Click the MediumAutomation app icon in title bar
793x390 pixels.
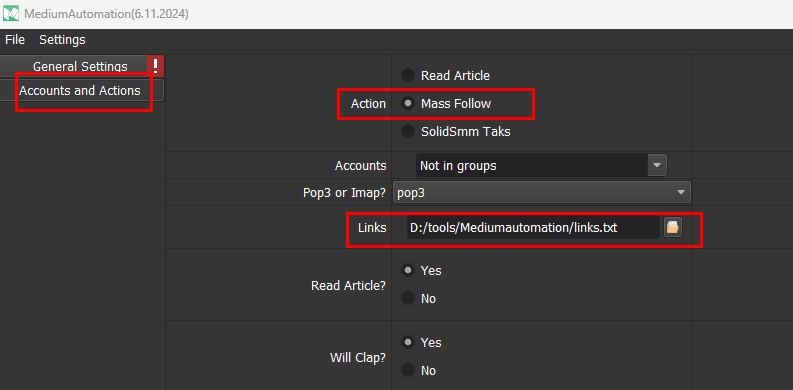11,14
